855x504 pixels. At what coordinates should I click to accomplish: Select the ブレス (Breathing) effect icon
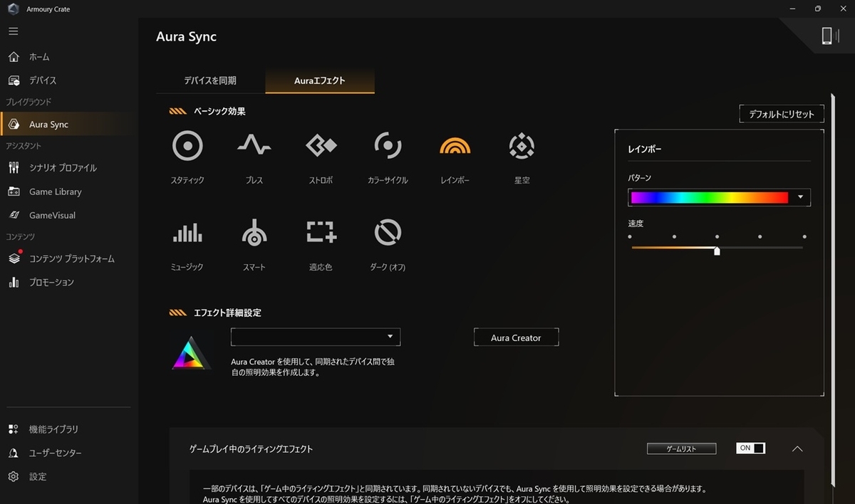(254, 146)
